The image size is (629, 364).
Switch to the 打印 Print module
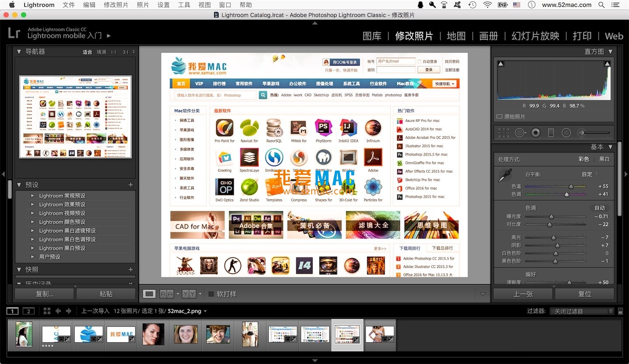pos(582,36)
